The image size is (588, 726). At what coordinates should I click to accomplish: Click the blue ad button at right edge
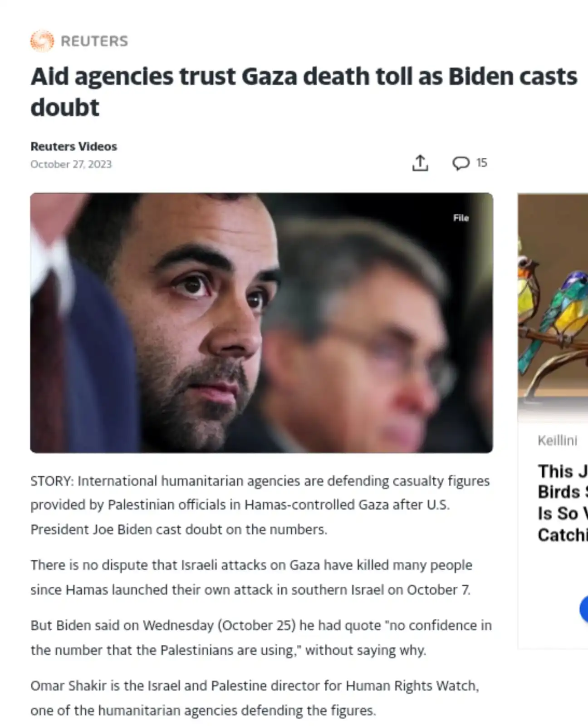point(584,609)
